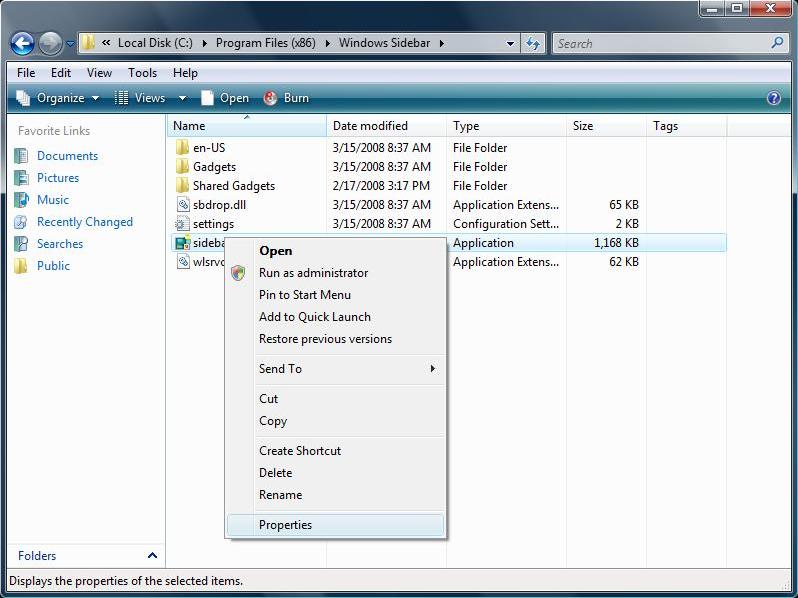Open the Edit menu

[x=61, y=73]
